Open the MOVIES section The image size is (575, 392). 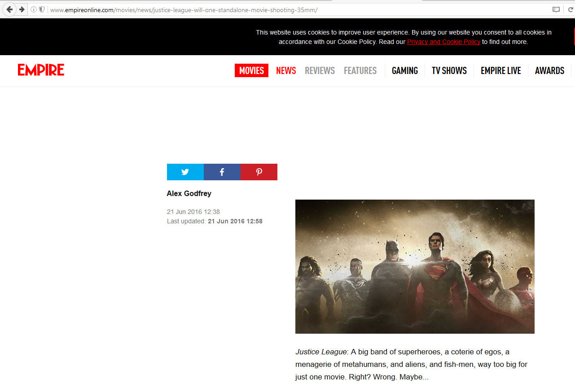[251, 70]
